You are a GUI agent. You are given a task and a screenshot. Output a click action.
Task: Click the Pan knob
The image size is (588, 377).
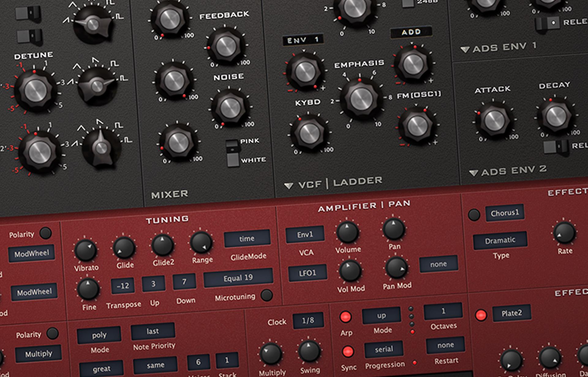point(394,229)
